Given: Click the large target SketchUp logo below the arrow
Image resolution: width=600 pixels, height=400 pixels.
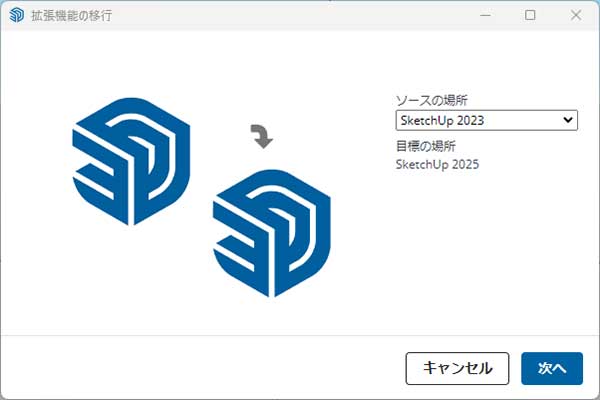Looking at the screenshot, I should click(x=272, y=233).
